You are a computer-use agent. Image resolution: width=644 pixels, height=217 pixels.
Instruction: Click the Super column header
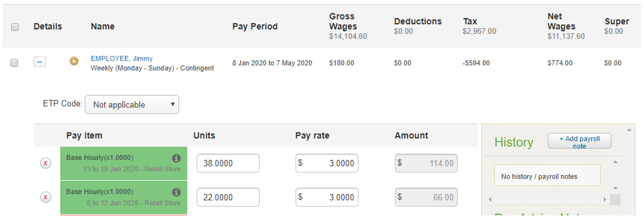(617, 22)
